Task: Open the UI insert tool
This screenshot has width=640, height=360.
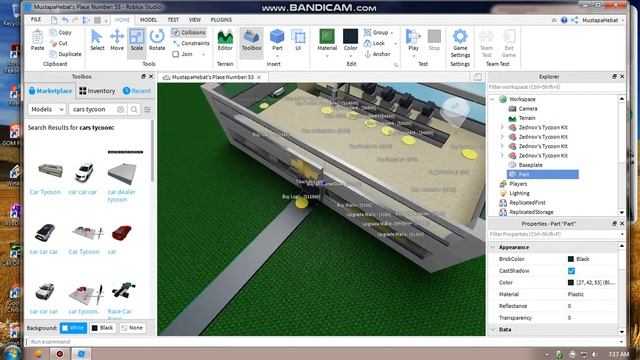Action: pos(298,40)
